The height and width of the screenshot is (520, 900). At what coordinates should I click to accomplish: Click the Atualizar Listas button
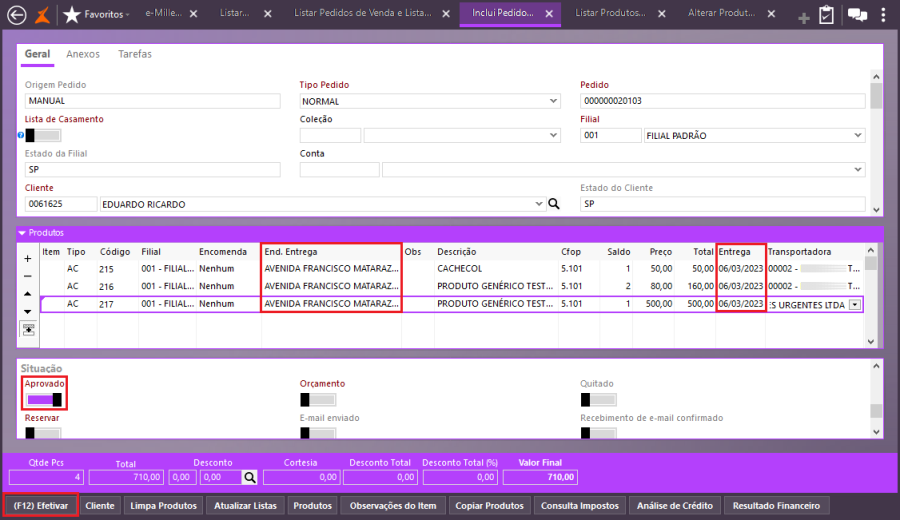[245, 506]
